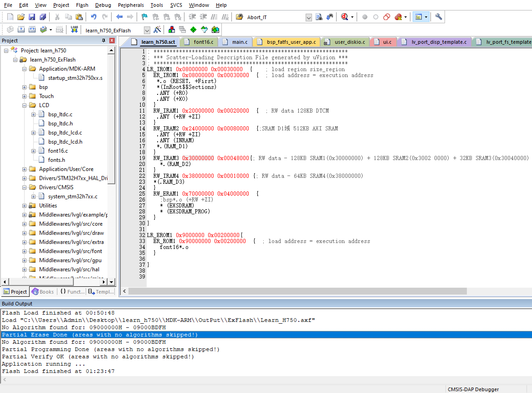Click the Navigate Forwards arrow
This screenshot has width=532, height=393.
[x=130, y=17]
